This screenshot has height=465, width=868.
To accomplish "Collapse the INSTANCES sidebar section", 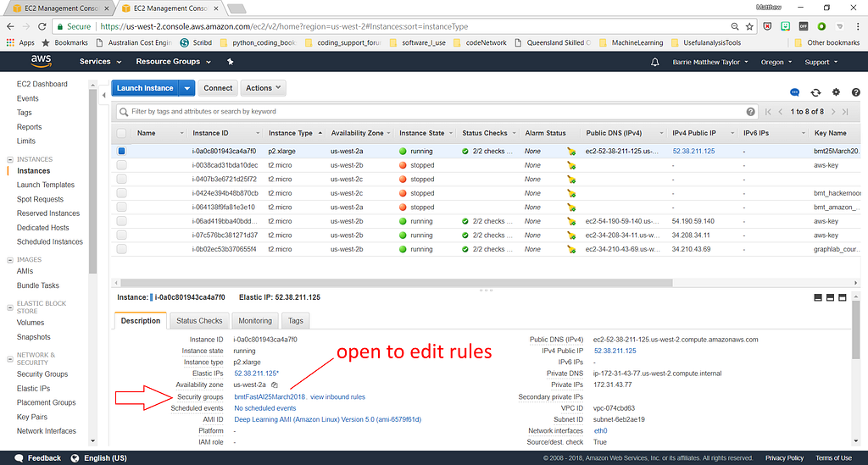I will point(10,159).
